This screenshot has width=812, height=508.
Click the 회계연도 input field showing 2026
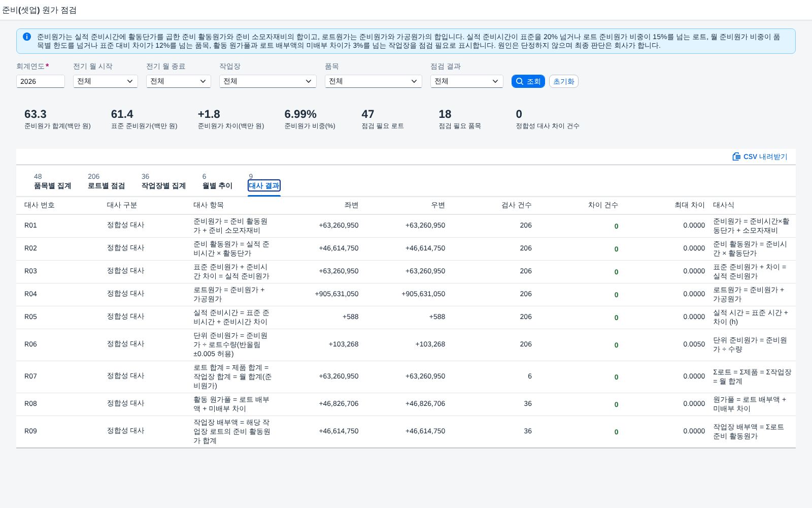pyautogui.click(x=41, y=81)
